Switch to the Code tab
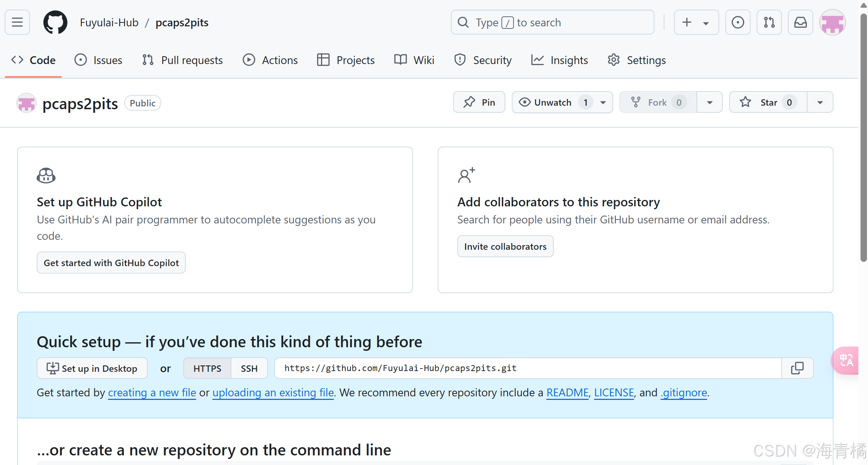 (x=33, y=60)
